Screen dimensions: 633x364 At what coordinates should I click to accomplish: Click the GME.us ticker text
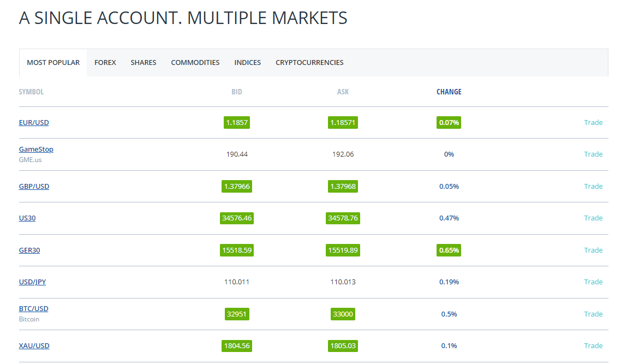pos(30,159)
